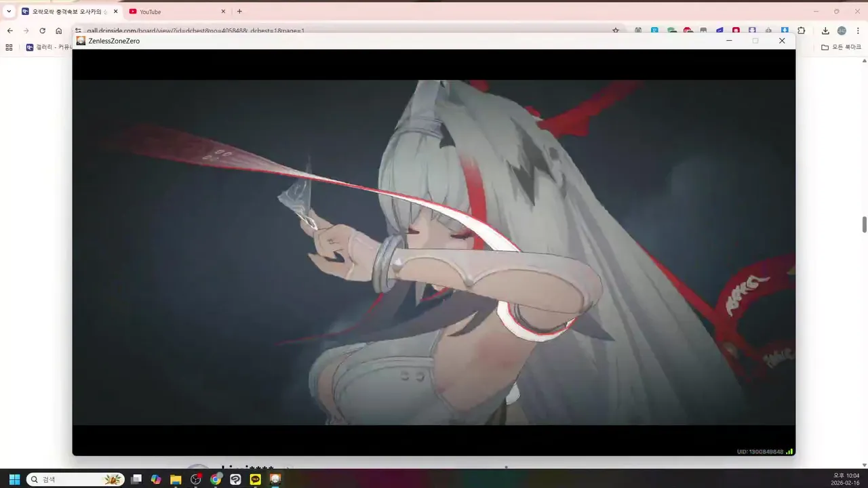Click the ZenlessZoneZero window title icon
The height and width of the screenshot is (488, 868).
click(x=81, y=41)
